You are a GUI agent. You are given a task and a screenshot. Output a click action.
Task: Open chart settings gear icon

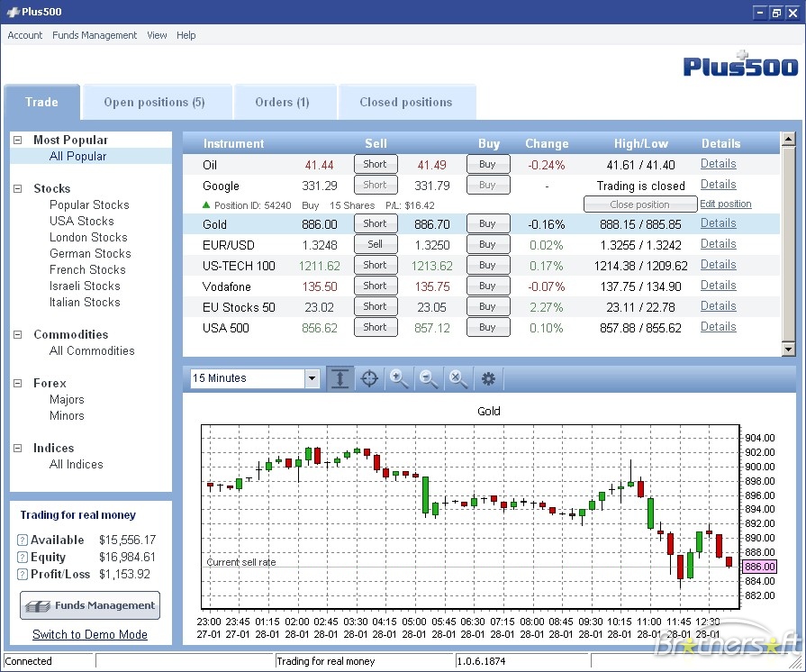tap(488, 379)
